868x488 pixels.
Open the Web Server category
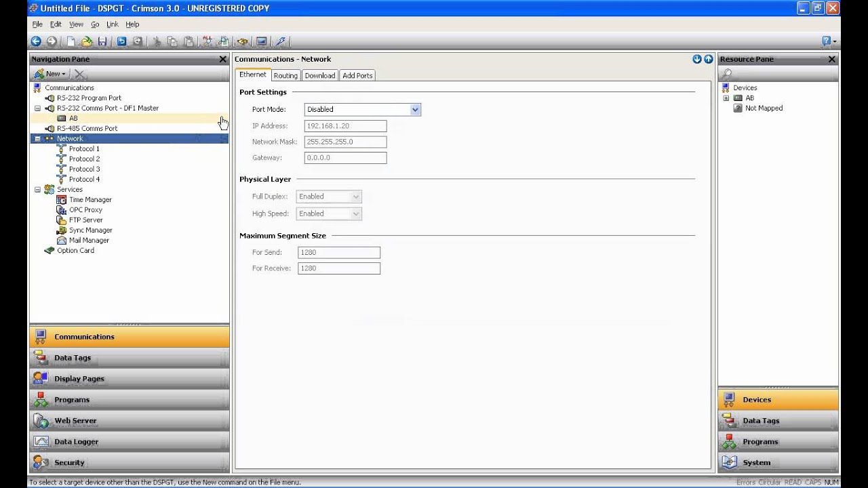coord(129,421)
